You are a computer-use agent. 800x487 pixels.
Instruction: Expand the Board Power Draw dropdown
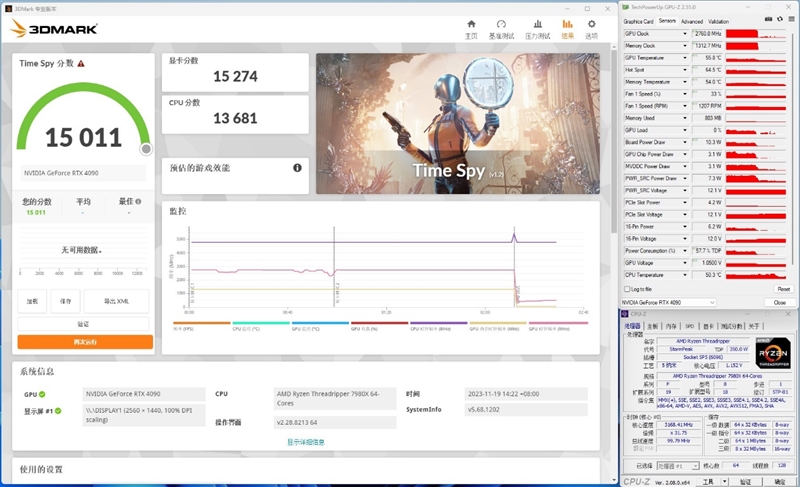coord(685,142)
